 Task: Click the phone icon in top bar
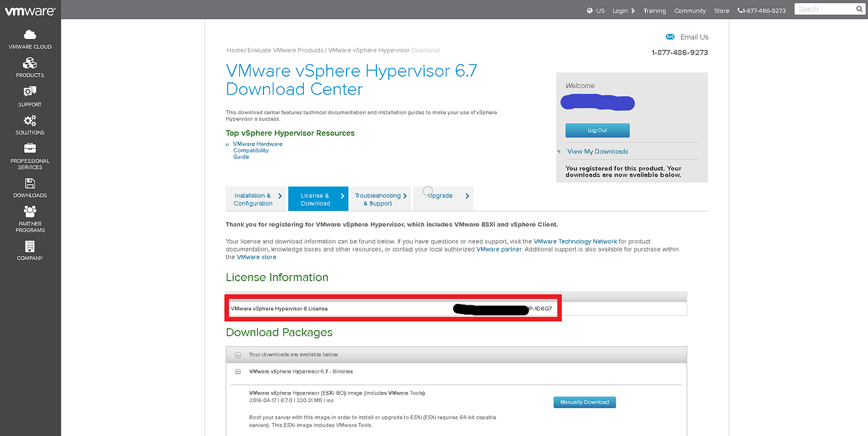741,11
